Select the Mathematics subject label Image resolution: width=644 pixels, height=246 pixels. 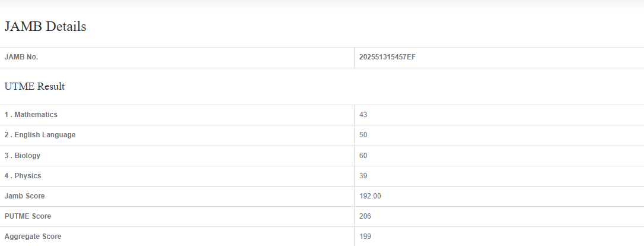pos(36,114)
